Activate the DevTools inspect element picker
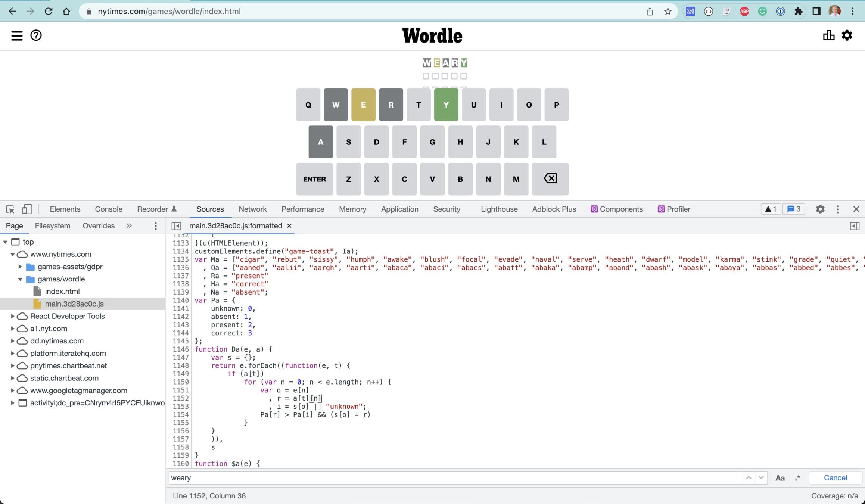This screenshot has width=865, height=504. [x=10, y=209]
